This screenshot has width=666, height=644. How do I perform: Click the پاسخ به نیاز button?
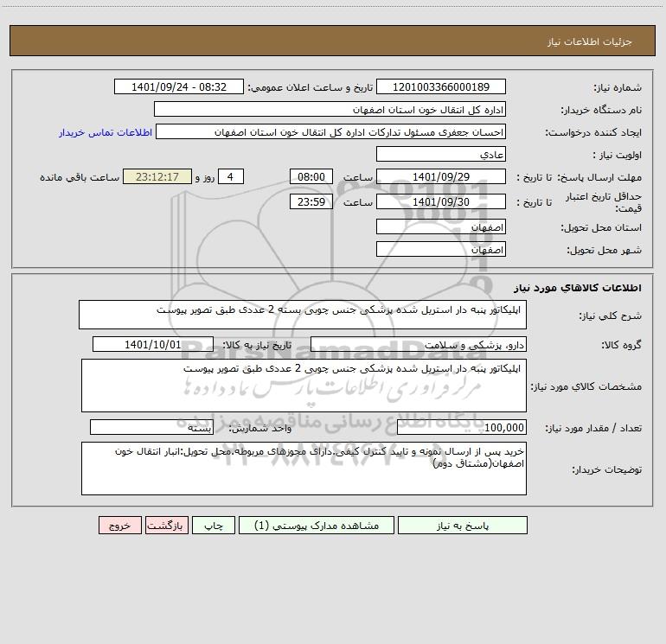pyautogui.click(x=463, y=526)
